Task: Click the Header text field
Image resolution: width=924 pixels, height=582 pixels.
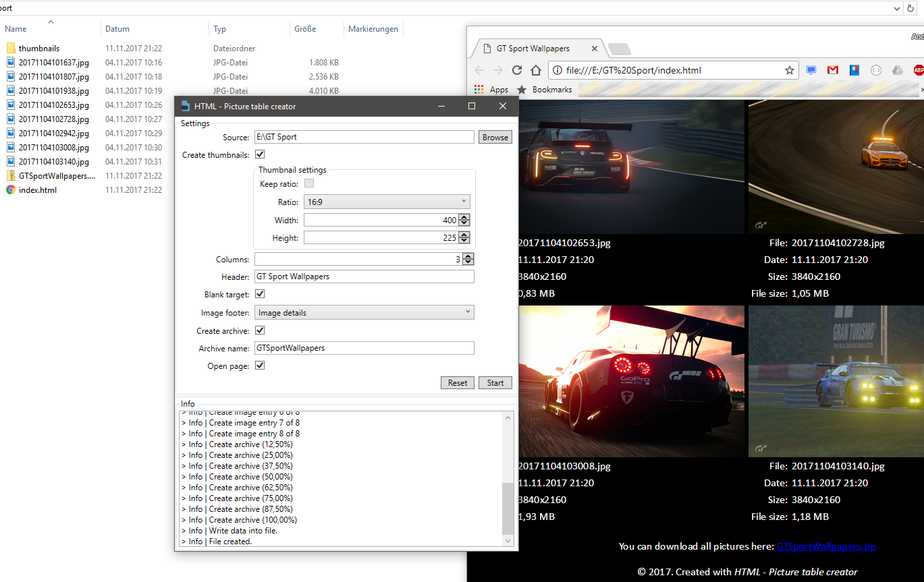Action: click(364, 277)
